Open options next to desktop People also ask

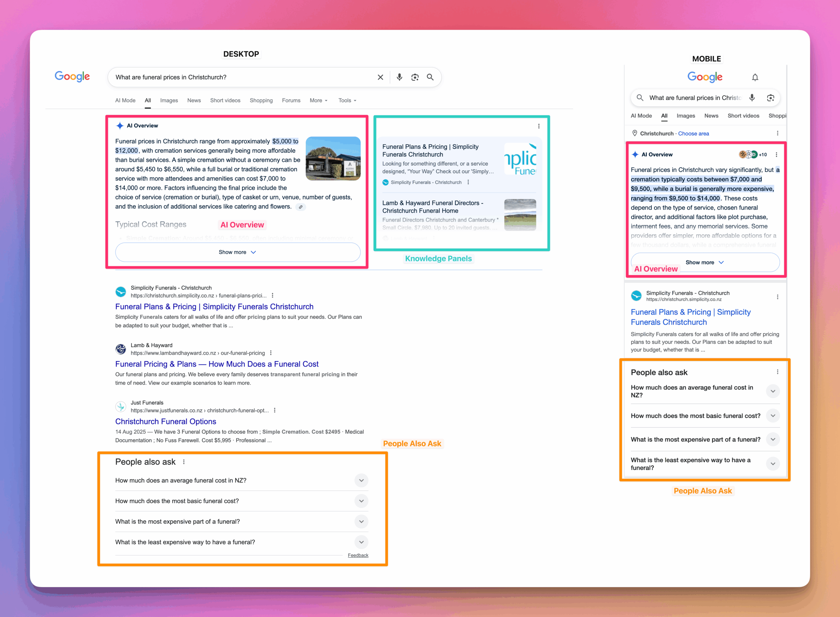(x=184, y=462)
